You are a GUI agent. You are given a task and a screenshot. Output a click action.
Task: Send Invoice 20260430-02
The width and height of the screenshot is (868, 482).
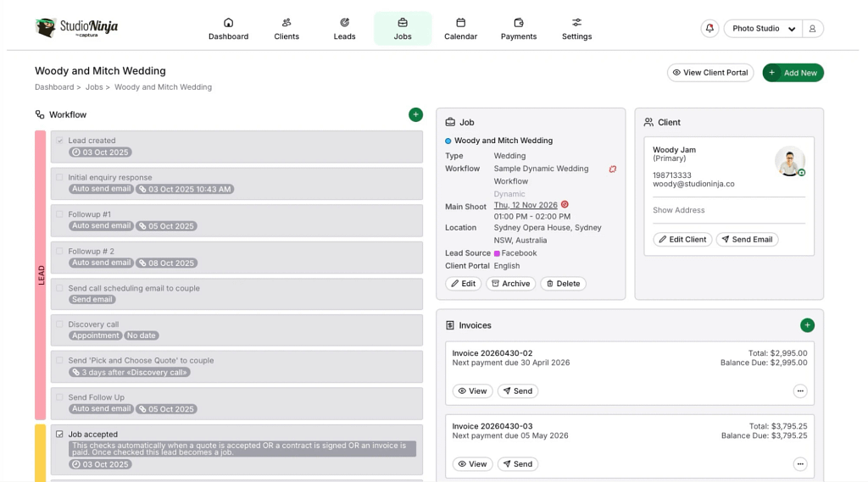coord(518,391)
